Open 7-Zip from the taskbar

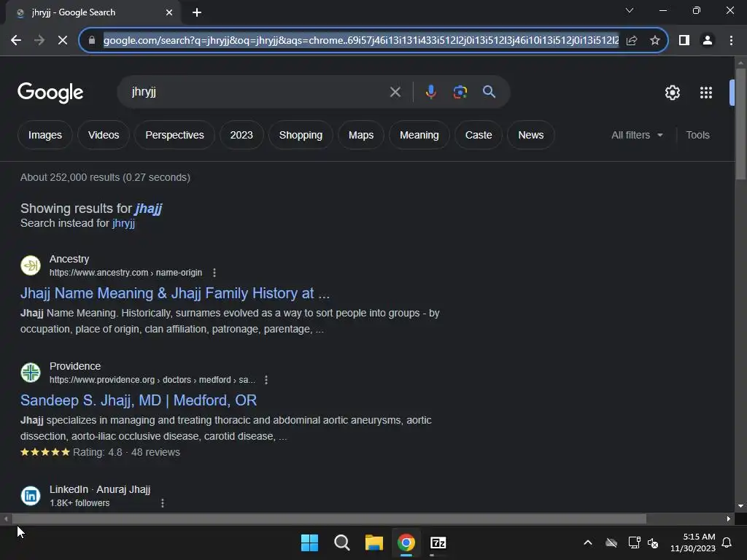pyautogui.click(x=438, y=542)
